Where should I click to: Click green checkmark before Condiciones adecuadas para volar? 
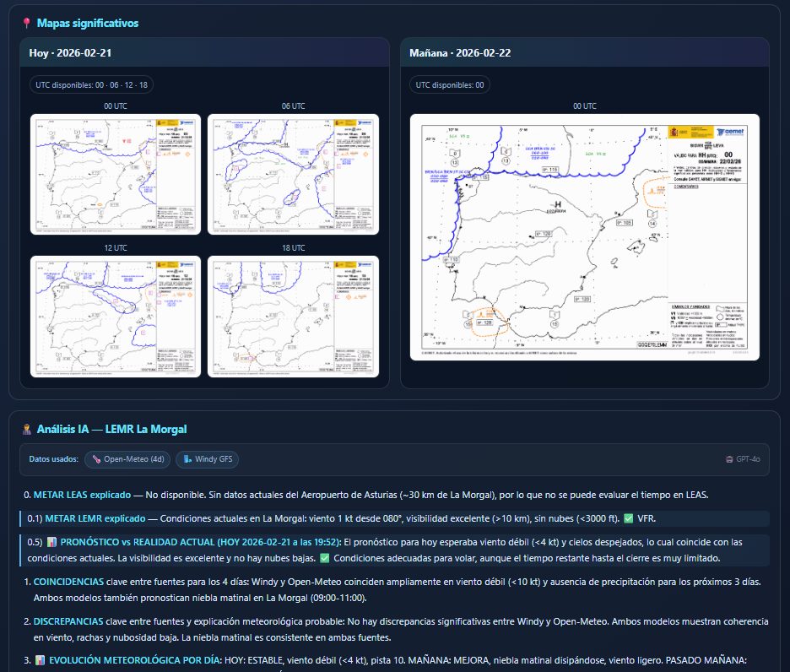(x=325, y=558)
